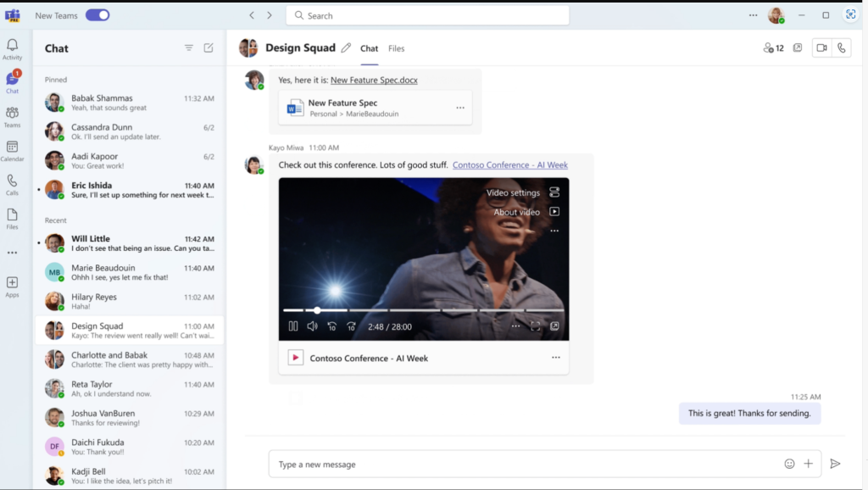Open the emoji picker

click(789, 464)
